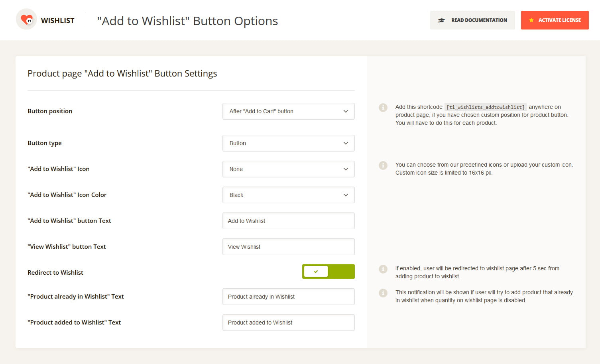Click info icon next to notification description
This screenshot has width=600, height=364.
tap(383, 293)
